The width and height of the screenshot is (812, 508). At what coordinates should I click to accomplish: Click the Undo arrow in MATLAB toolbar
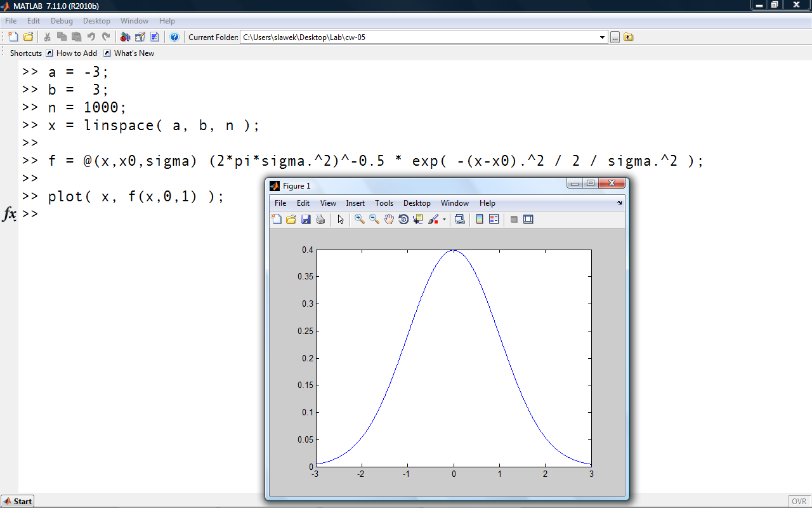click(x=91, y=37)
